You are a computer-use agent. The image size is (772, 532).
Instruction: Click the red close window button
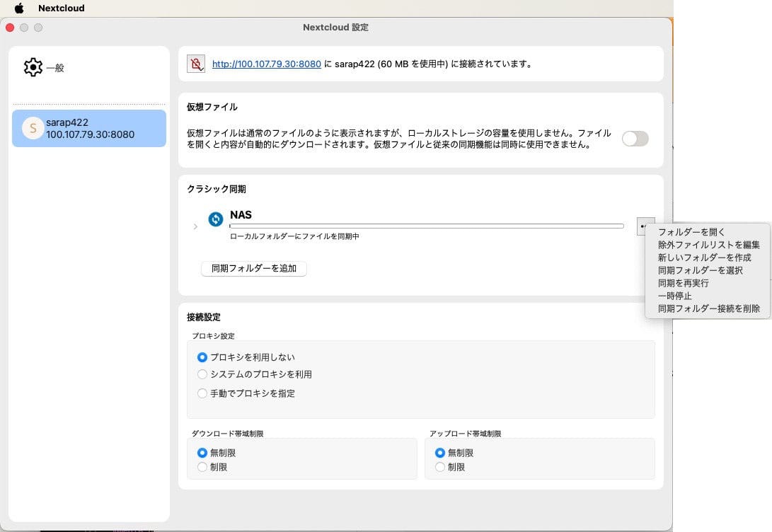coord(10,28)
